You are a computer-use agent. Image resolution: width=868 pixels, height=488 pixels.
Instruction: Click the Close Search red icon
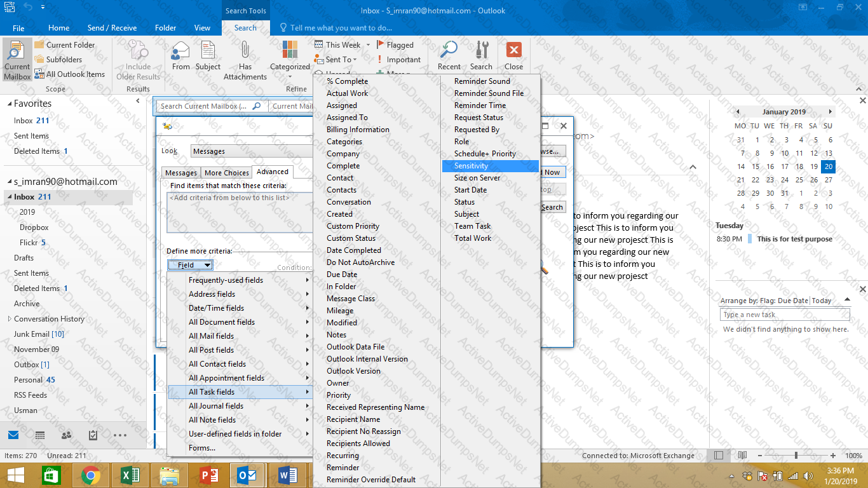513,50
